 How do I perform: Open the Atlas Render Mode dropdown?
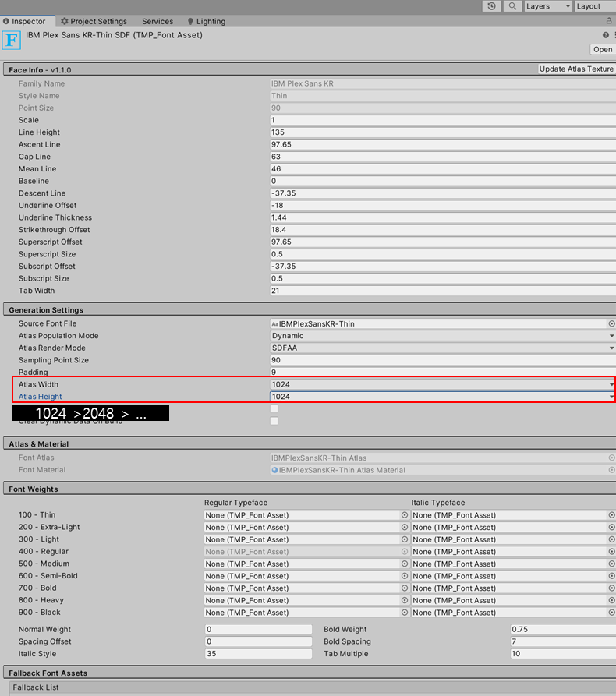point(442,348)
